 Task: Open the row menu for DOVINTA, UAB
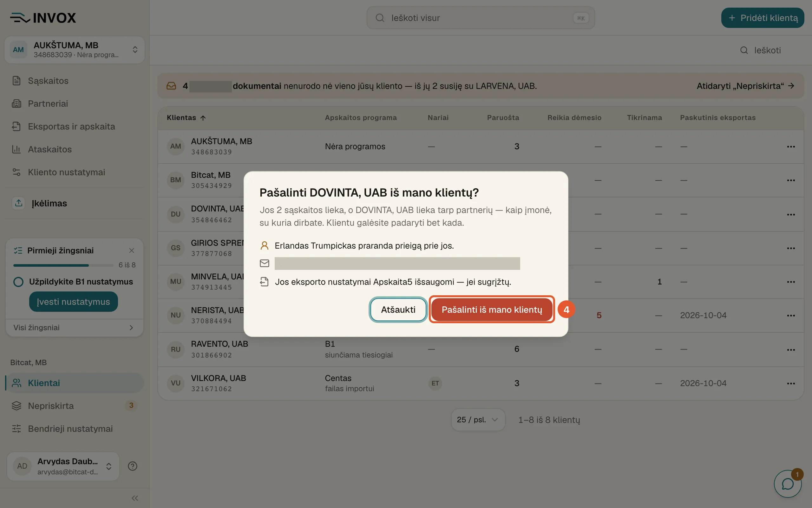tap(791, 214)
